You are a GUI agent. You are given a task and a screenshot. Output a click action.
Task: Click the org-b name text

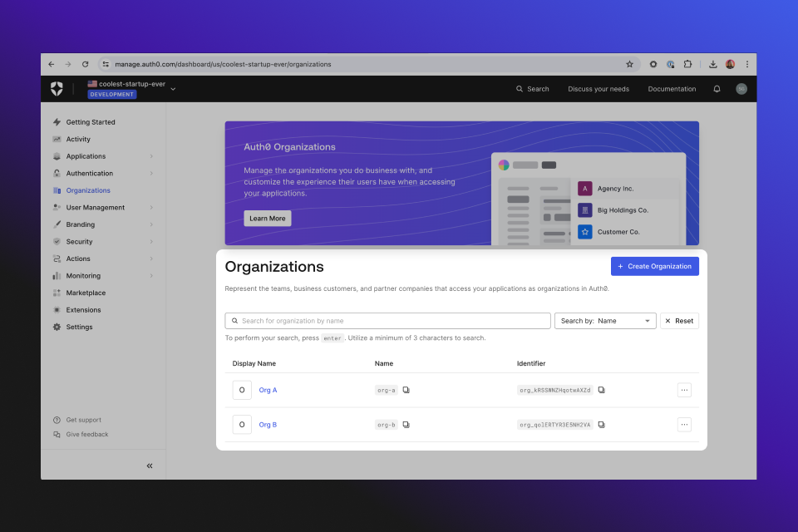pyautogui.click(x=387, y=425)
